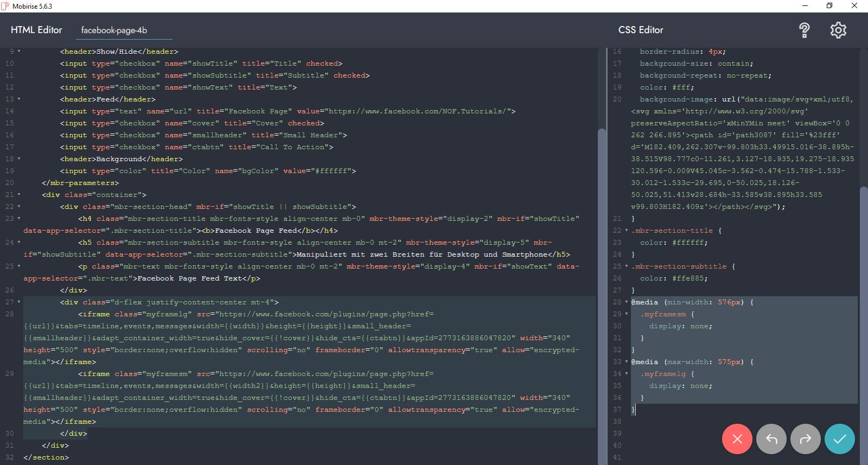Fold the min-width media query at line 28
Image resolution: width=868 pixels, height=465 pixels.
[x=627, y=302]
